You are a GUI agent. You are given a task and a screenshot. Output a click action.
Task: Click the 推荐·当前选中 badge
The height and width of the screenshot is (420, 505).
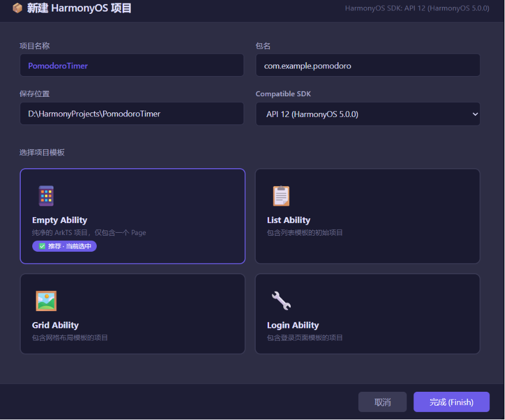[64, 246]
